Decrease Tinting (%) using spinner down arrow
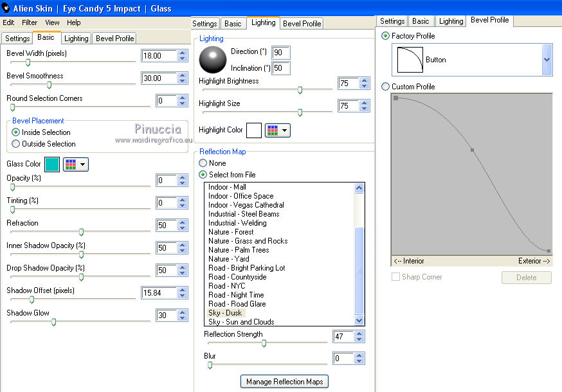 (x=183, y=206)
